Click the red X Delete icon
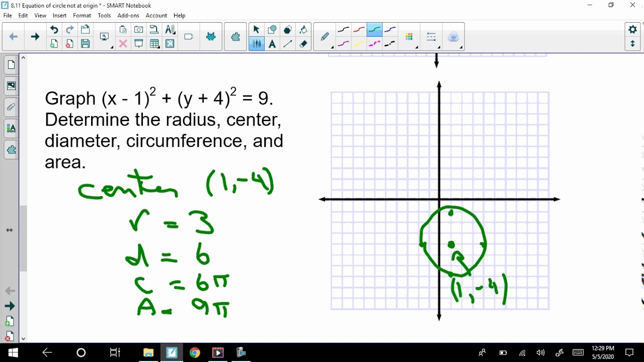 (123, 44)
